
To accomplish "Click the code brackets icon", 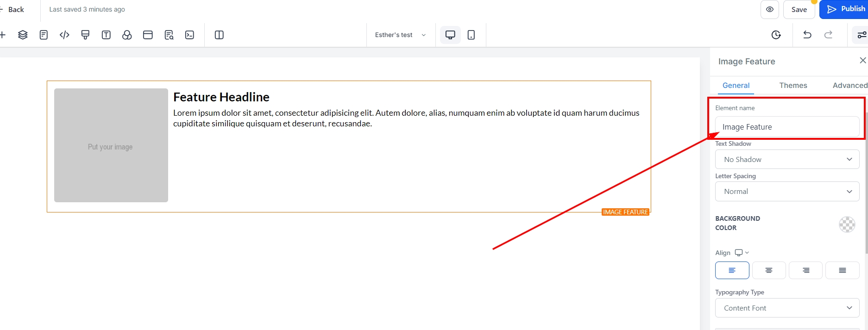I will (64, 35).
